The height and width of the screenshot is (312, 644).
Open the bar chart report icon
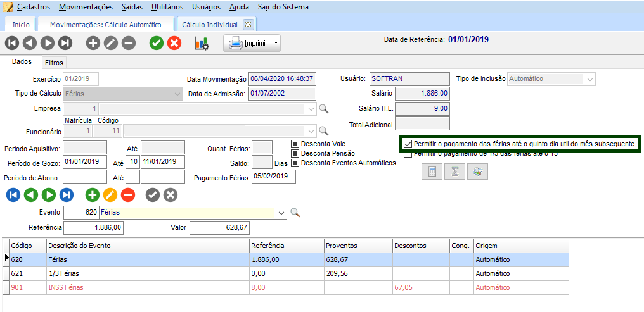pyautogui.click(x=201, y=43)
